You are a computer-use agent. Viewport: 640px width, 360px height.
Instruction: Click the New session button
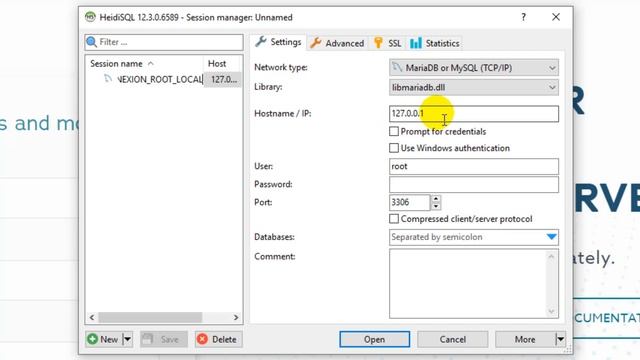tap(104, 339)
